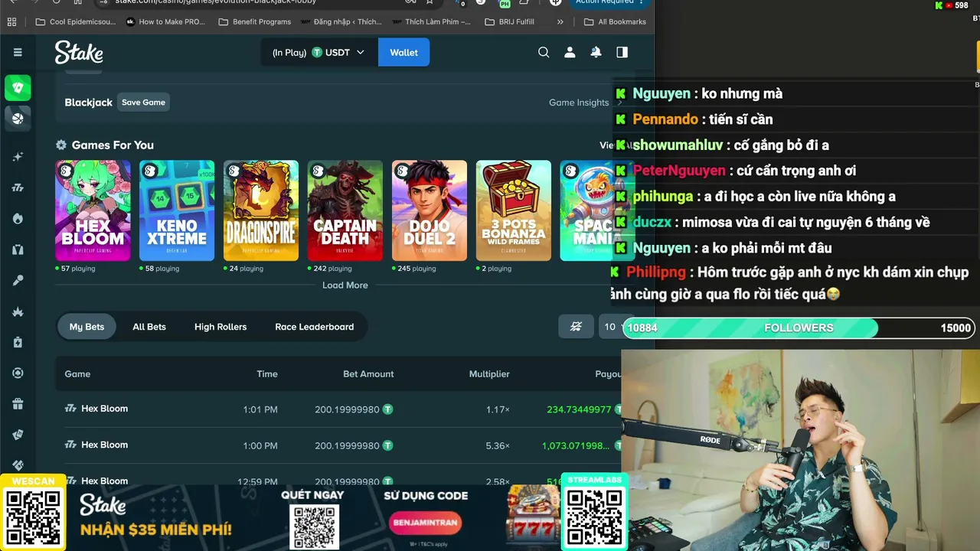This screenshot has height=551, width=980.
Task: Click the Wallet button
Action: point(403,52)
